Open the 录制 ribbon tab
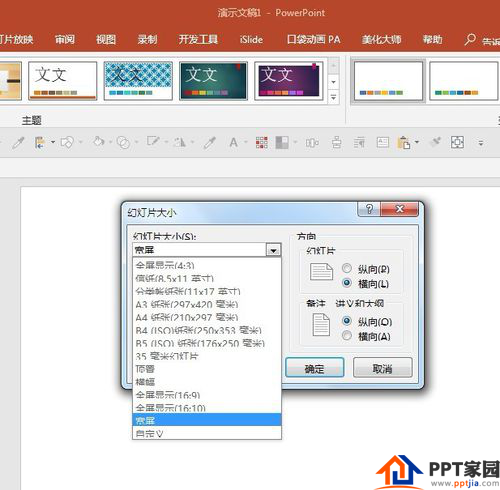500x490 pixels. coord(147,40)
